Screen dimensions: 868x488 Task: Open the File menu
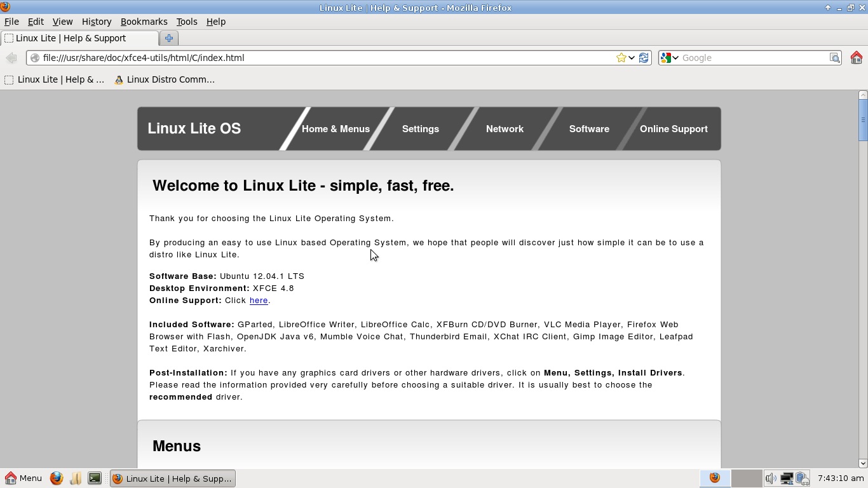(11, 22)
